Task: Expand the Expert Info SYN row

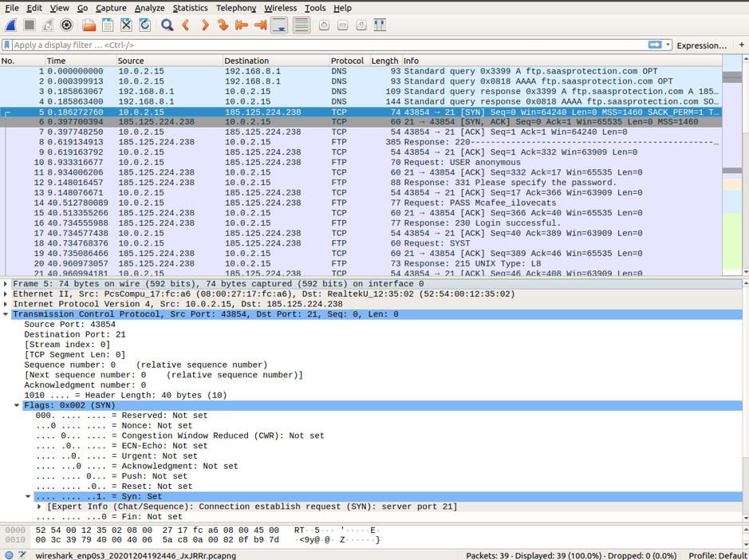Action: point(39,507)
